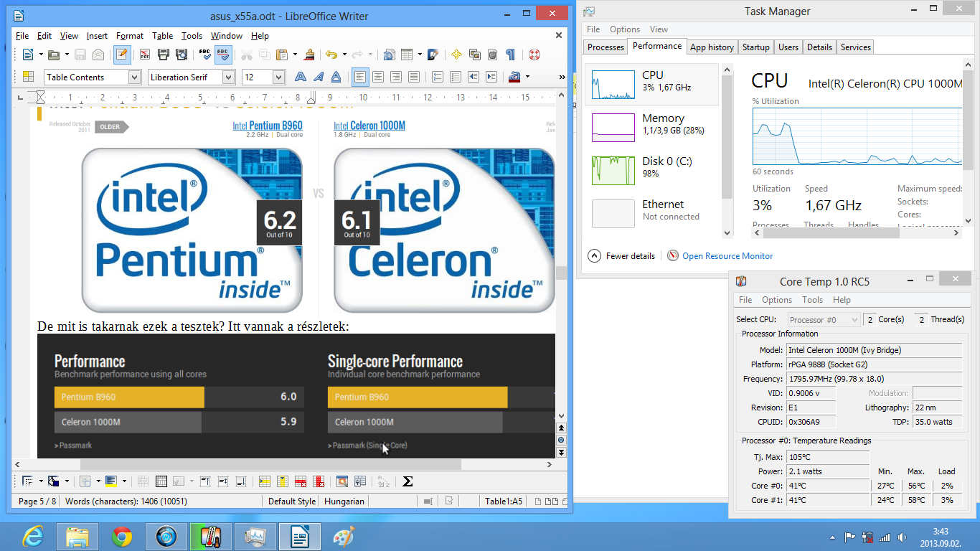980x551 pixels.
Task: Select Disk 0 (C:) performance item
Action: pyautogui.click(x=652, y=171)
